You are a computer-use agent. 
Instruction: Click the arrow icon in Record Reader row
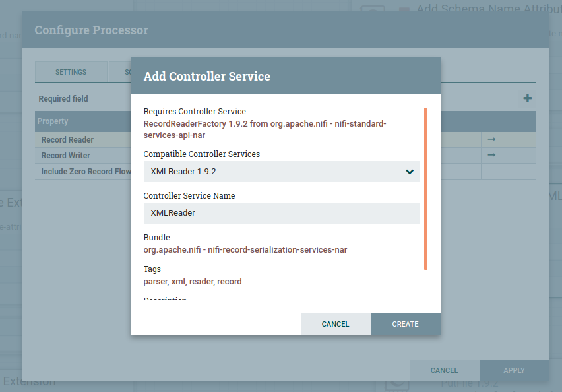coord(491,139)
